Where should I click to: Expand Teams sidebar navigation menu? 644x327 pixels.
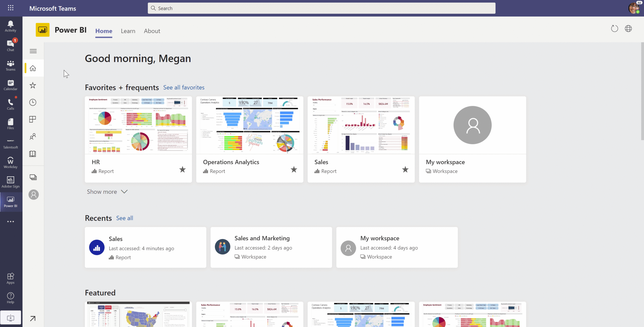point(33,51)
